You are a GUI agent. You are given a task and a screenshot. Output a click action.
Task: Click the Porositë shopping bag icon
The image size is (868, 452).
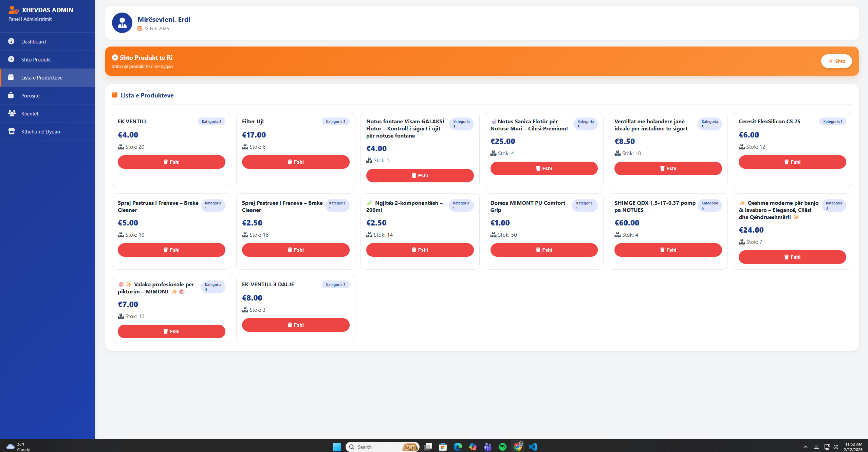click(11, 95)
